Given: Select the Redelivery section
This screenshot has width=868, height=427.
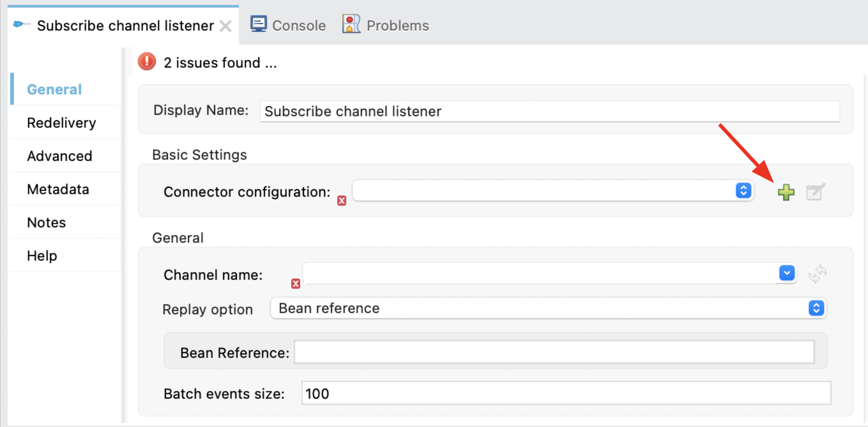Looking at the screenshot, I should [61, 123].
